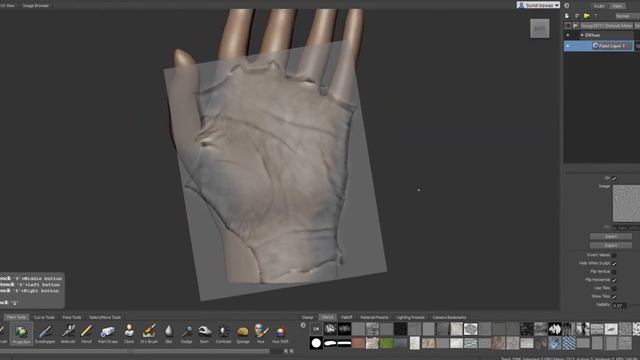Select the Clone tool

tap(129, 333)
